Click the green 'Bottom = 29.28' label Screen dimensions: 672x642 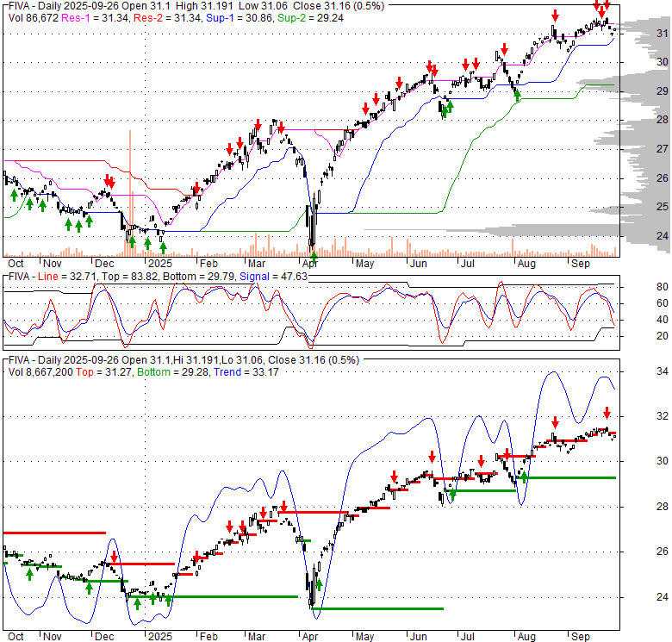pos(173,372)
